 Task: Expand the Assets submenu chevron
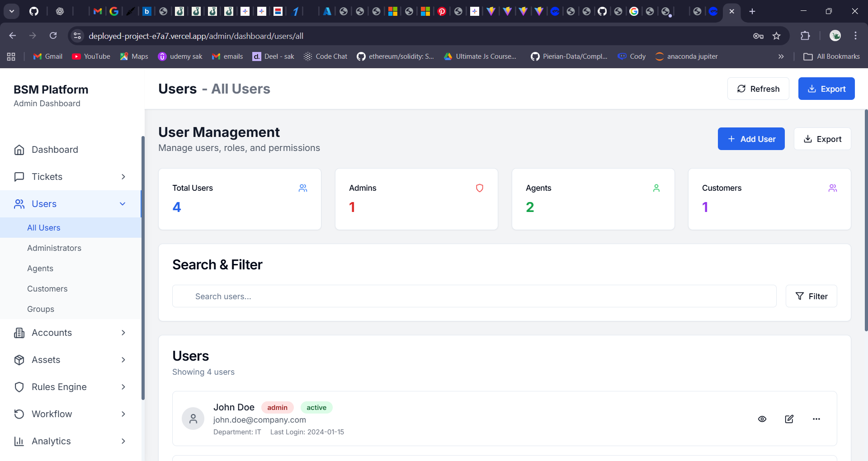[123, 360]
